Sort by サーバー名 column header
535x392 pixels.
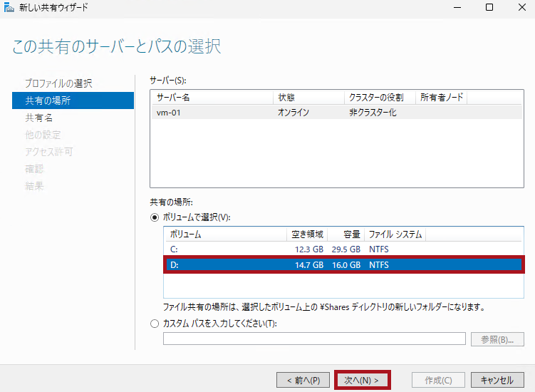coord(212,98)
